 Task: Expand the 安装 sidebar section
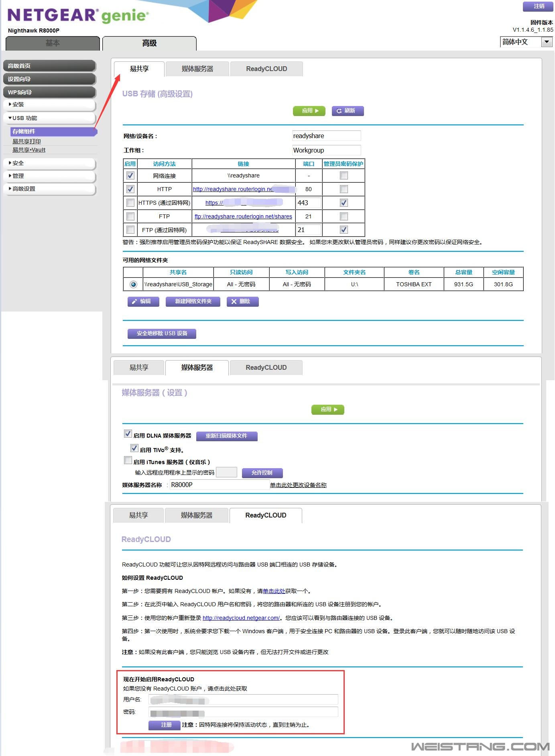pos(49,105)
